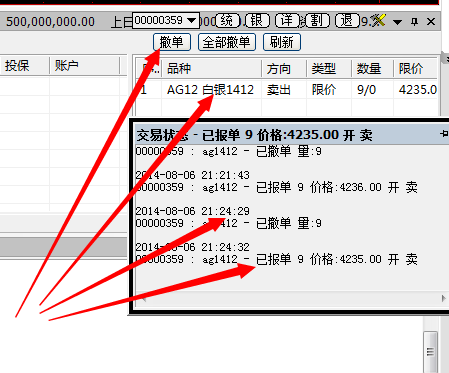Click the 2014-08-06 21:24:29 log timestamp
The width and height of the screenshot is (449, 373).
coord(192,211)
